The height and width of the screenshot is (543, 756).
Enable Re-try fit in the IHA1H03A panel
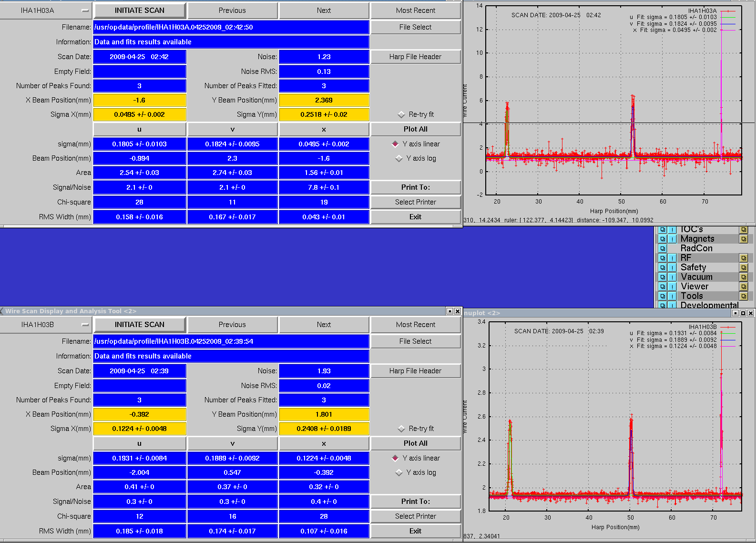(x=401, y=114)
